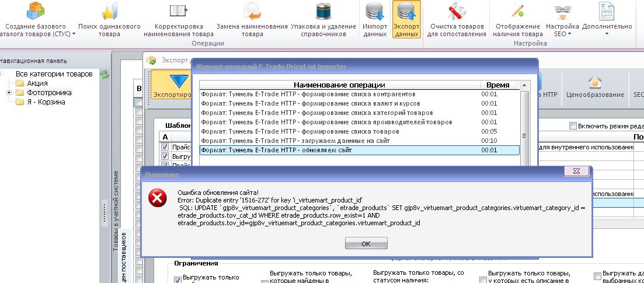
Task: Click OK in the error dialog
Action: click(366, 243)
